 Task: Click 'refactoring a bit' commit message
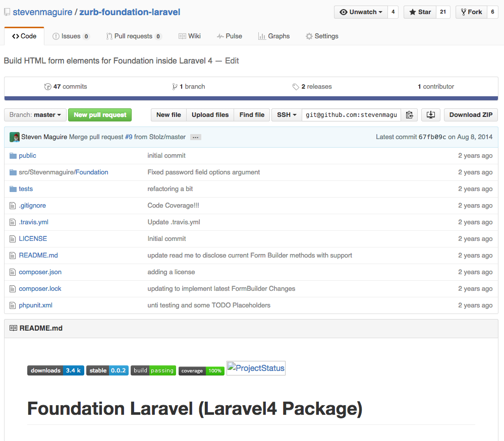[170, 189]
